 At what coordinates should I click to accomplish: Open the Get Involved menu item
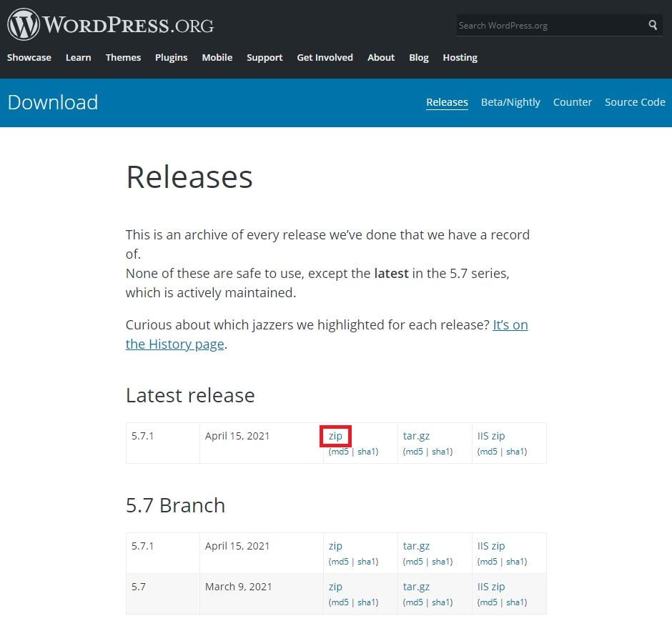(x=325, y=57)
